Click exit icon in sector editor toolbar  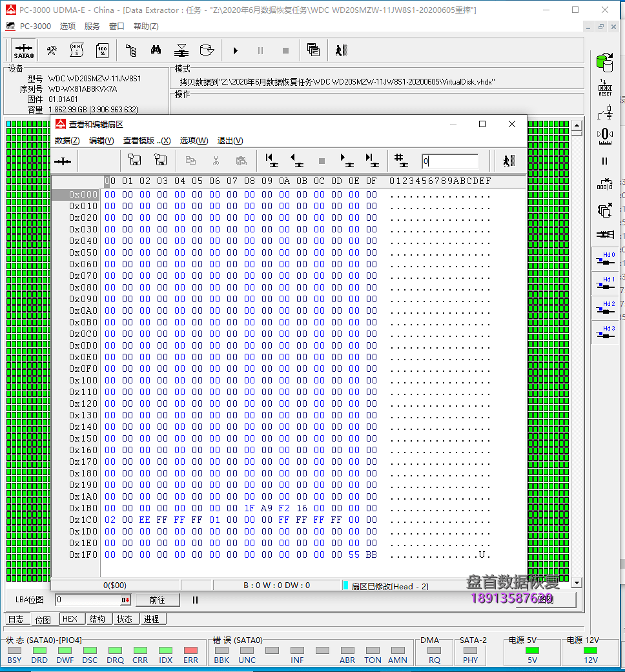[509, 161]
